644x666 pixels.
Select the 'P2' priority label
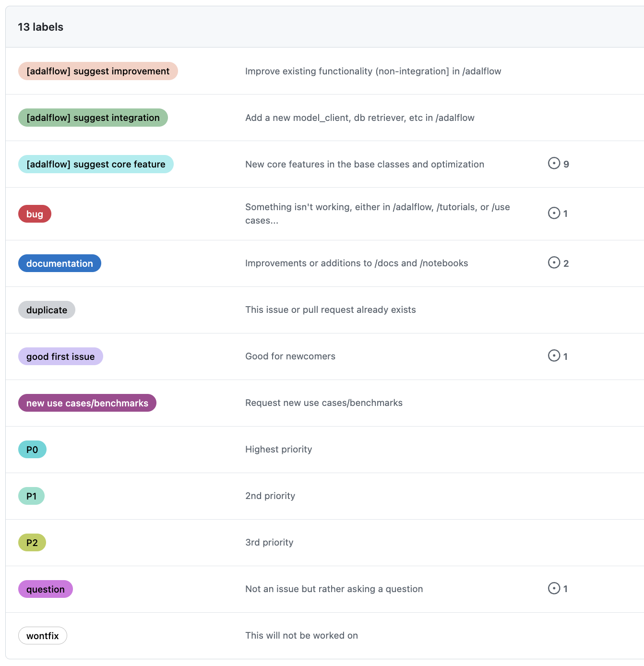32,543
